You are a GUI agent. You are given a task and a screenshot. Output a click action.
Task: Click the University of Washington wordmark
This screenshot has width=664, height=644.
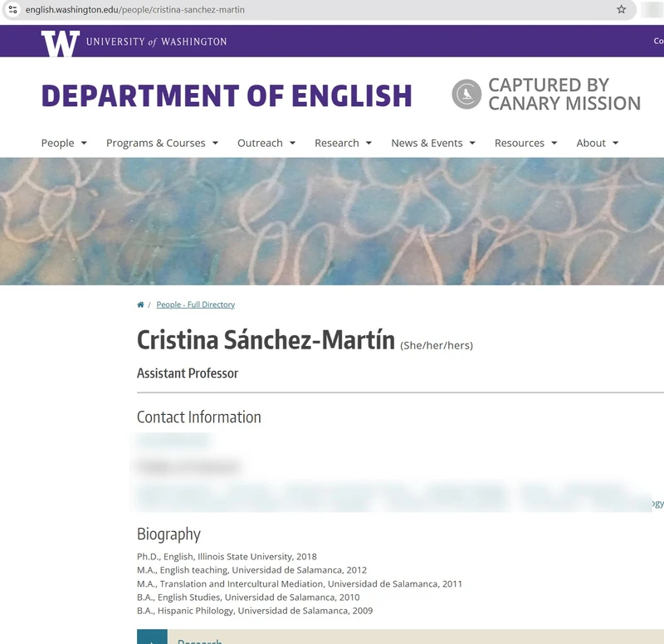[156, 41]
